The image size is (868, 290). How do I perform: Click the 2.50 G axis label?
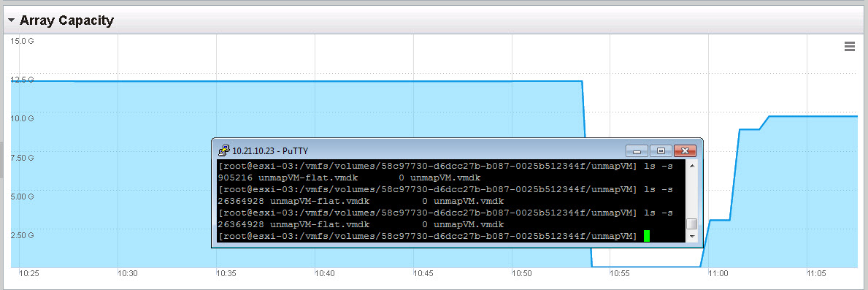(x=23, y=235)
